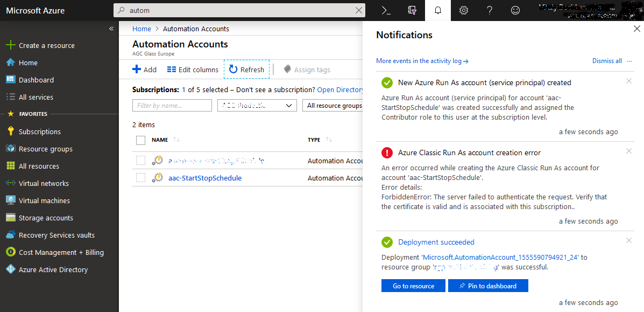Click blurred resource group link in notification

[466, 267]
